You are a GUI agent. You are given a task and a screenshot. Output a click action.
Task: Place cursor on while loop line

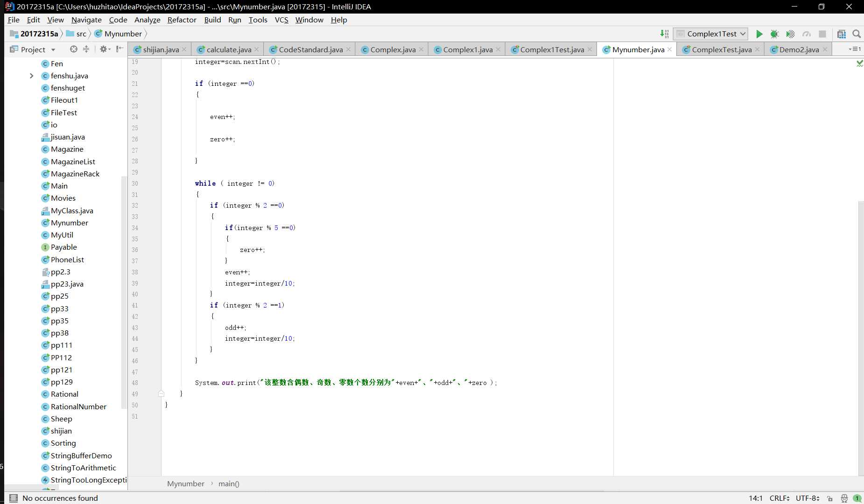point(234,183)
